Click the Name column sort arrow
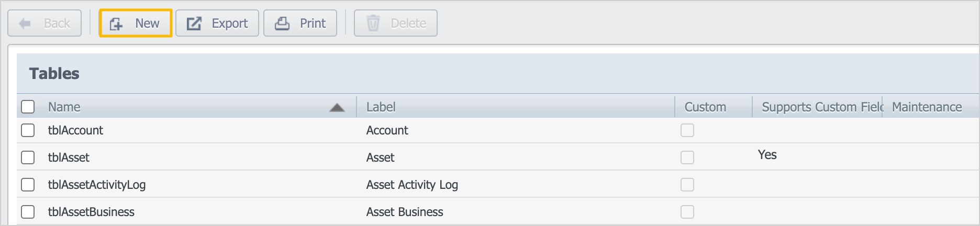 coord(337,108)
